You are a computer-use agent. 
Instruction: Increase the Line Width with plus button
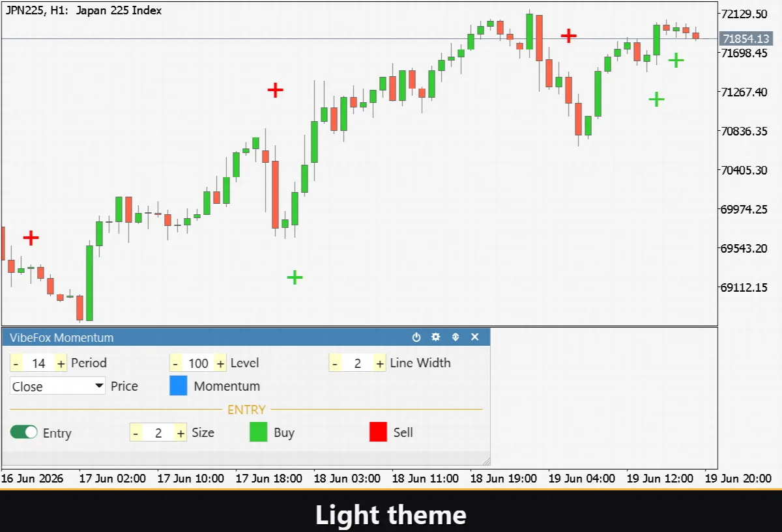[380, 363]
